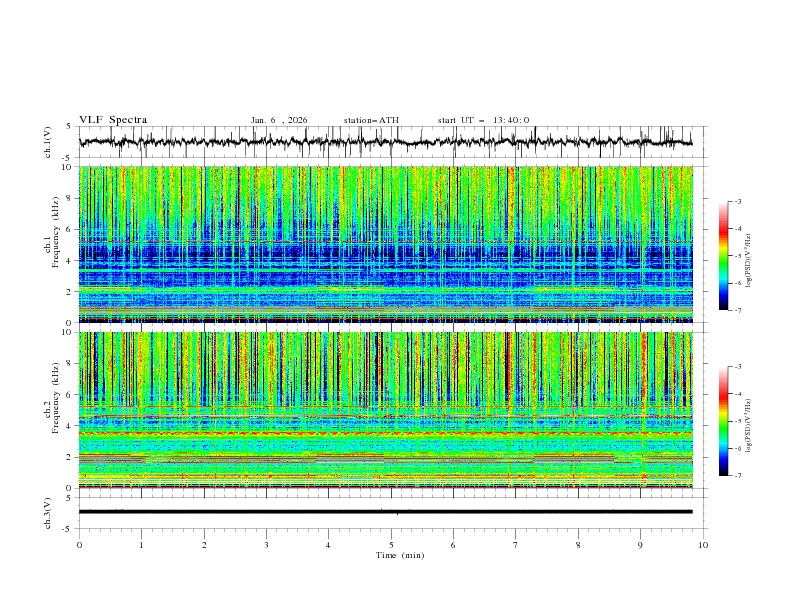Viewport: 792px width, 612px height.
Task: Click the ch.1 spectrogram's color scale bar
Action: click(x=723, y=256)
